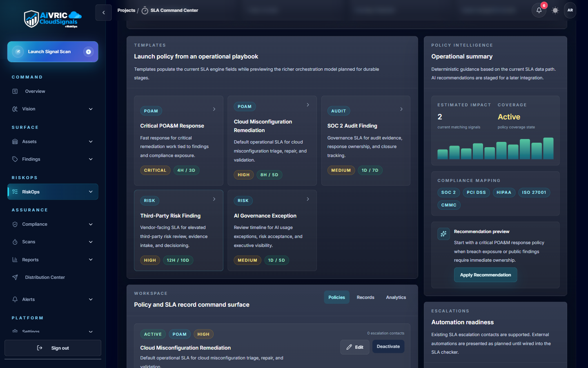Screen dimensions: 588x368
Task: Click the Alerts bell icon in sidebar
Action: [x=15, y=299]
